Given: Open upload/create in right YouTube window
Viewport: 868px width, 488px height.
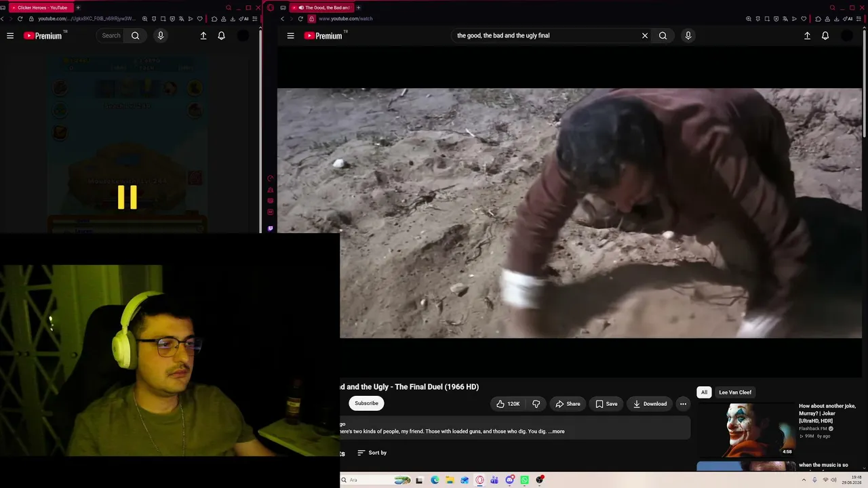Looking at the screenshot, I should [807, 36].
